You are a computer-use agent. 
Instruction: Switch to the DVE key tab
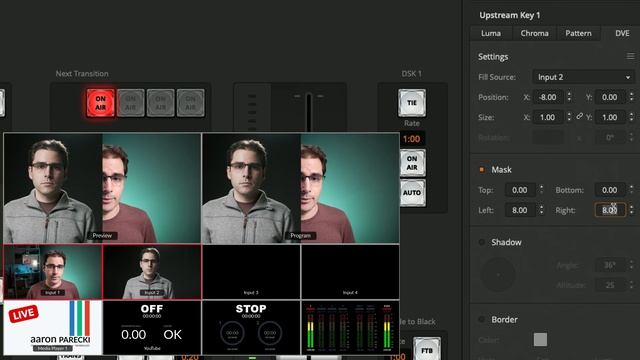pyautogui.click(x=622, y=33)
